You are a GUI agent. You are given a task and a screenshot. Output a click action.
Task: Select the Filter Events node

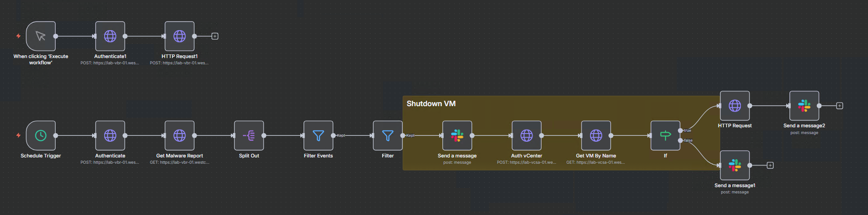(318, 135)
